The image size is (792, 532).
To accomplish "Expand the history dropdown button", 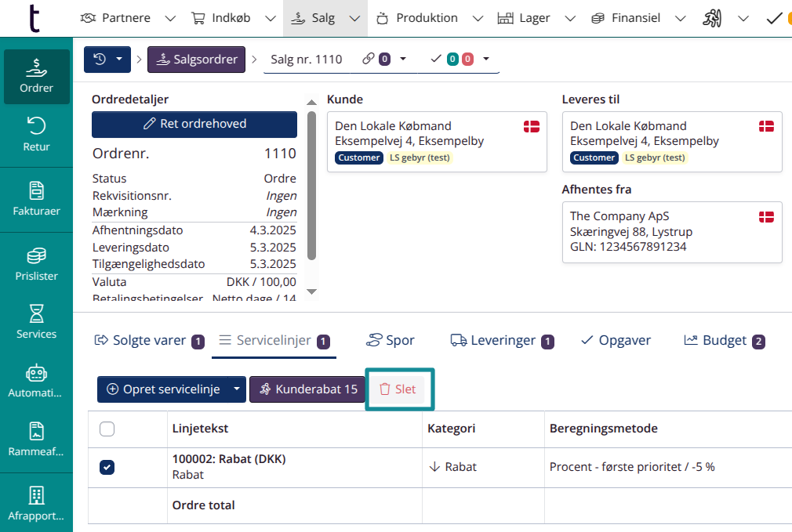I will [107, 60].
